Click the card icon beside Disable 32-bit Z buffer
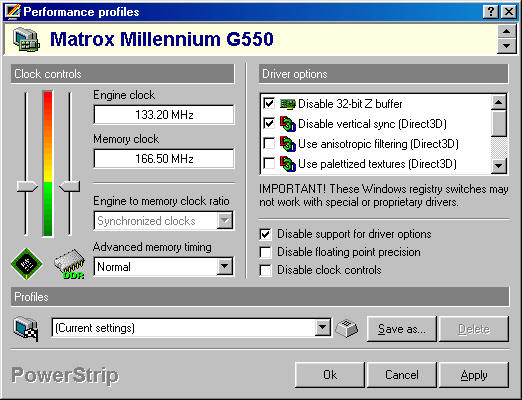522x400 pixels. pyautogui.click(x=287, y=104)
